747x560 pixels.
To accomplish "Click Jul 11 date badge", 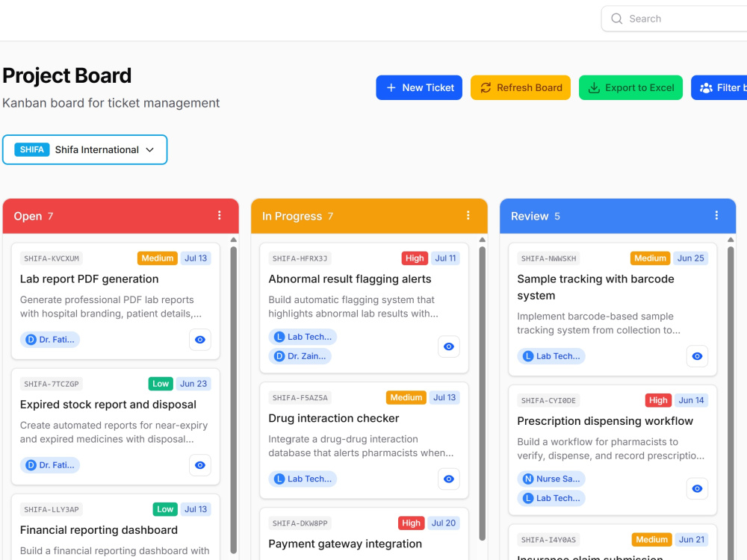I will click(x=445, y=258).
